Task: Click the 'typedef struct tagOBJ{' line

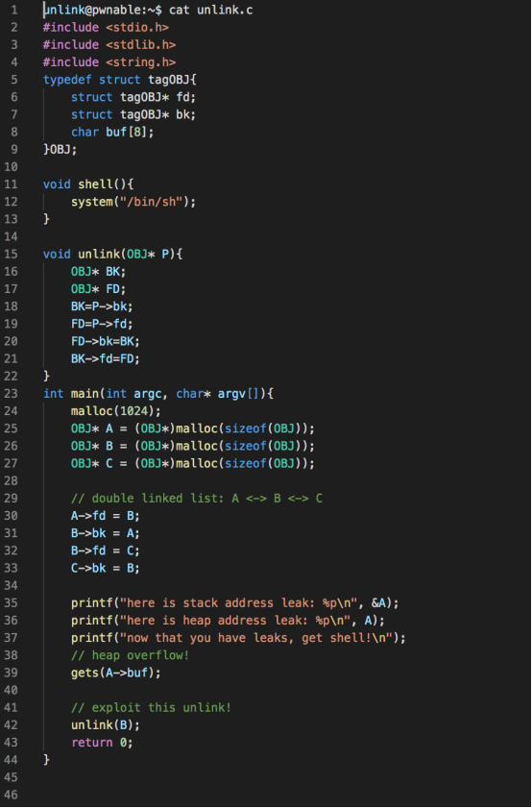Action: (119, 80)
